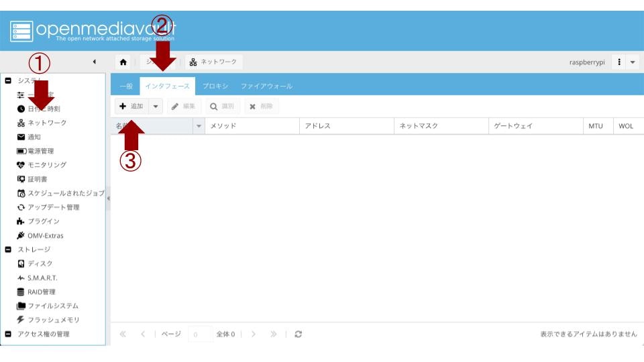Screen dimensions: 644x362
Task: Open the ファイアウォール tab
Action: [x=266, y=86]
